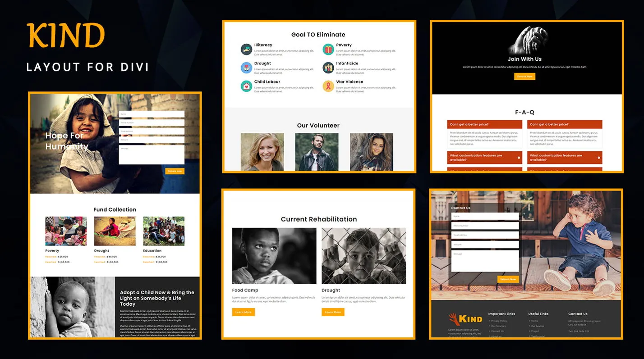Viewport: 644px width, 359px height.
Task: Click the 'Education' fund title
Action: coord(152,251)
